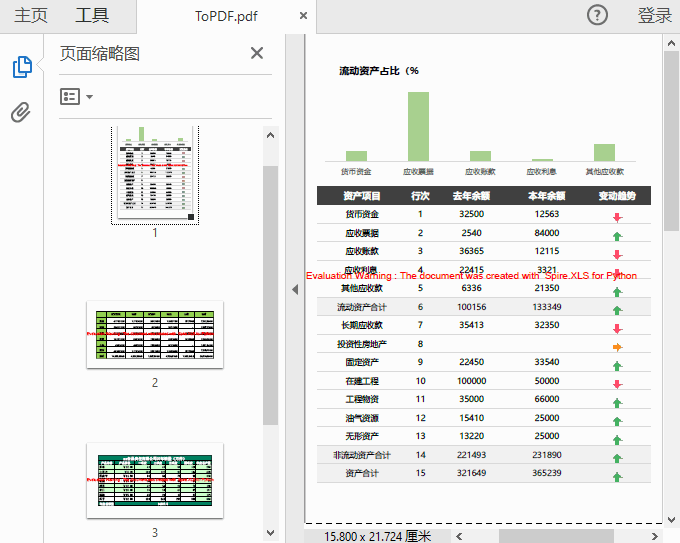This screenshot has width=680, height=543.
Task: Click the 行次 column header
Action: pyautogui.click(x=420, y=196)
